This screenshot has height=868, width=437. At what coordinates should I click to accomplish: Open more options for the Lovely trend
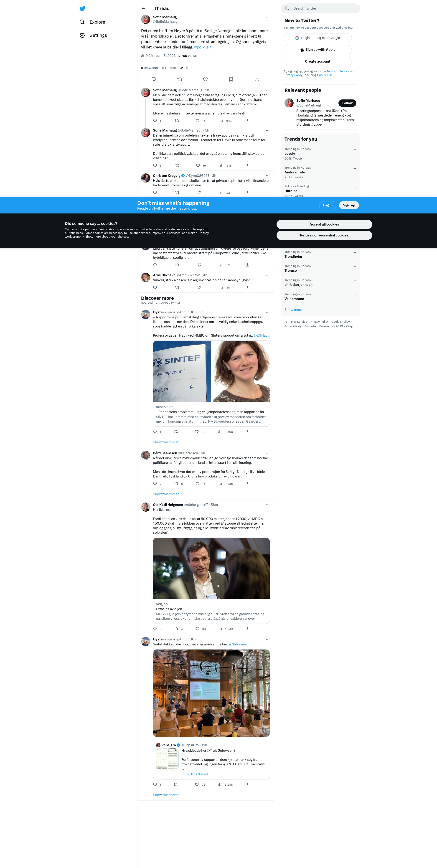click(x=354, y=150)
